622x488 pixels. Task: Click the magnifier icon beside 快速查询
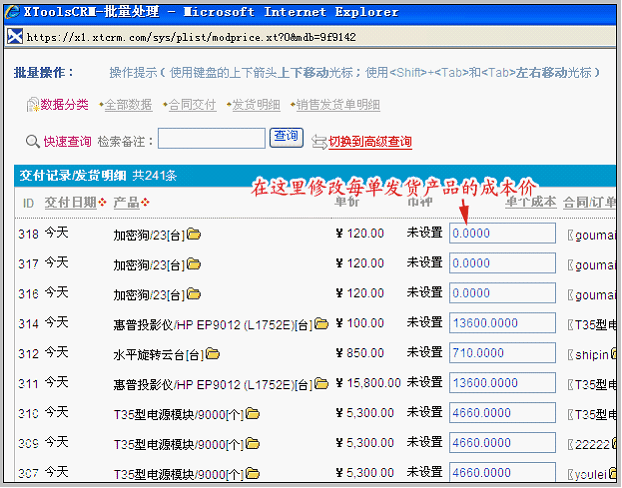(x=33, y=142)
